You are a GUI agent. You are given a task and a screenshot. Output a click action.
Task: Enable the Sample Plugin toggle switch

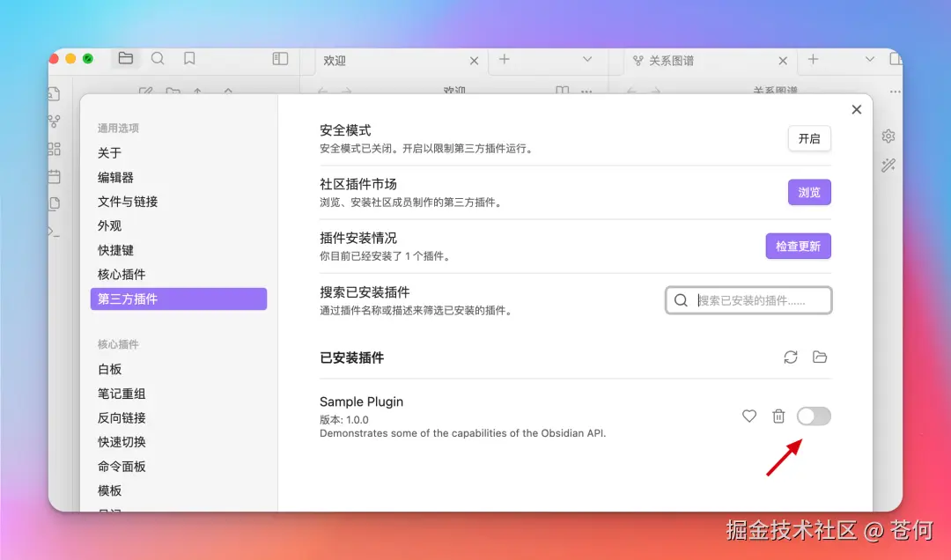pos(814,416)
